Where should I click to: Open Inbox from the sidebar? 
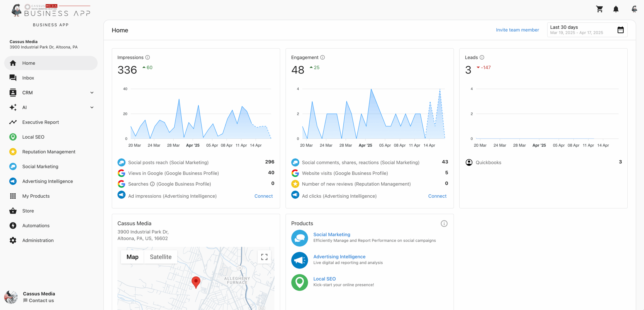(x=51, y=78)
